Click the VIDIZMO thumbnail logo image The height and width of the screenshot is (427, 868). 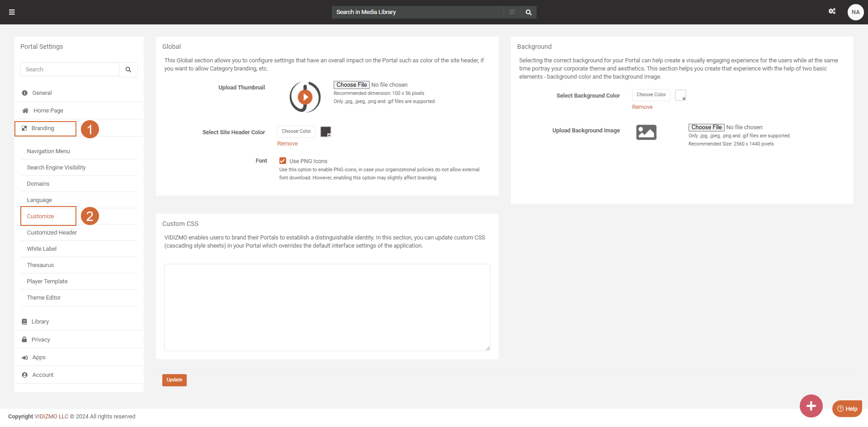click(x=305, y=97)
